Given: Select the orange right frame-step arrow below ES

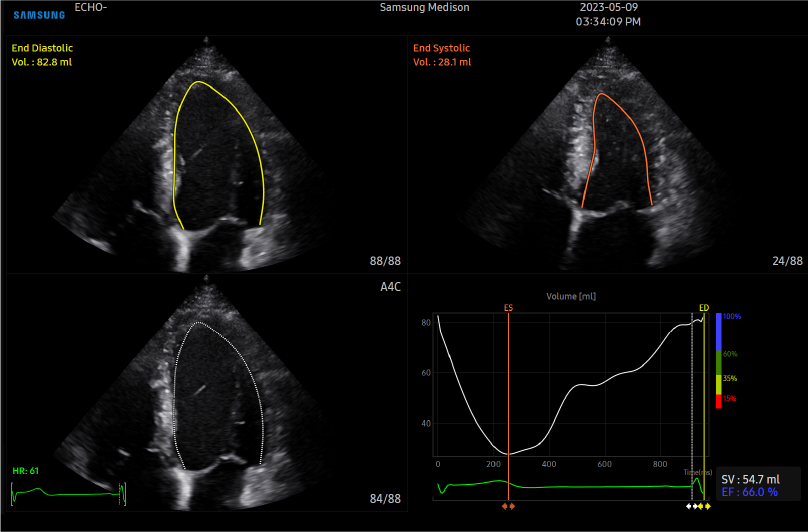Looking at the screenshot, I should tap(512, 506).
